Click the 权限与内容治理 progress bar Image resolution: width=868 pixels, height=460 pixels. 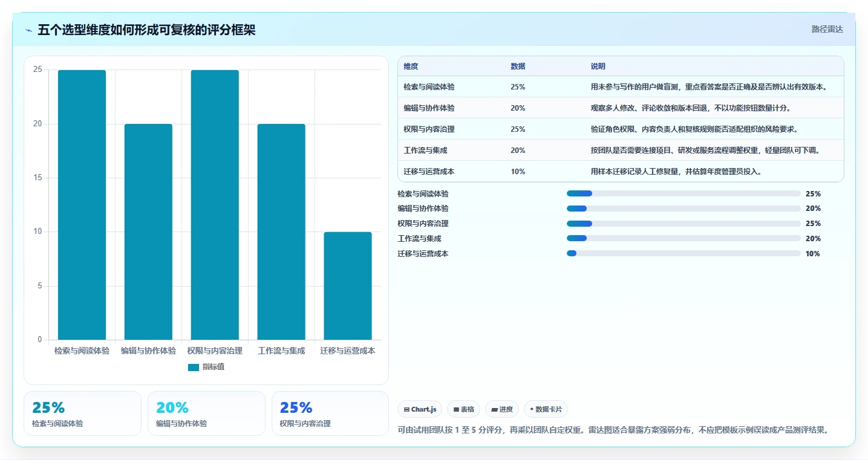coord(684,224)
